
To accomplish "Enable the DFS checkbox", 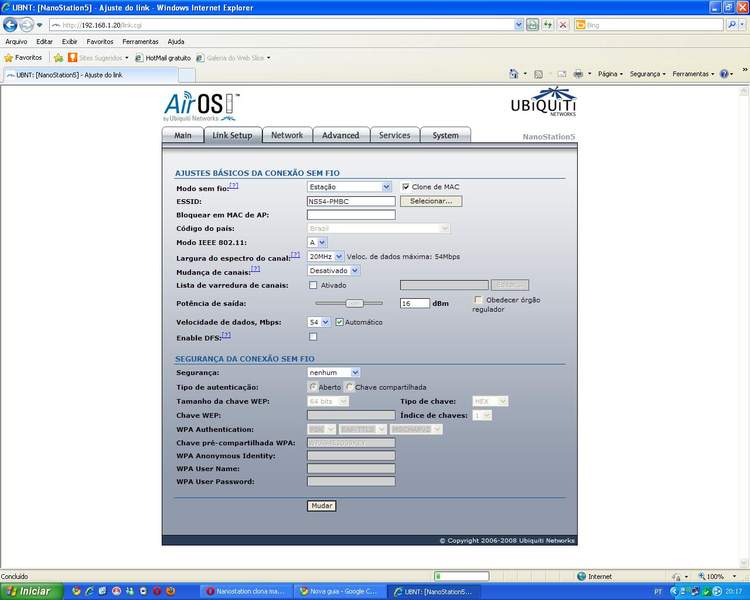I will pyautogui.click(x=313, y=337).
